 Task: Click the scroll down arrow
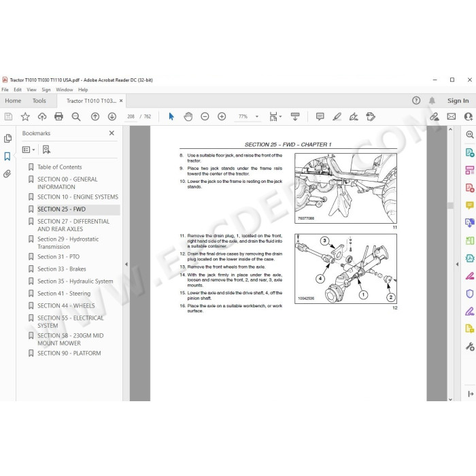[450, 400]
